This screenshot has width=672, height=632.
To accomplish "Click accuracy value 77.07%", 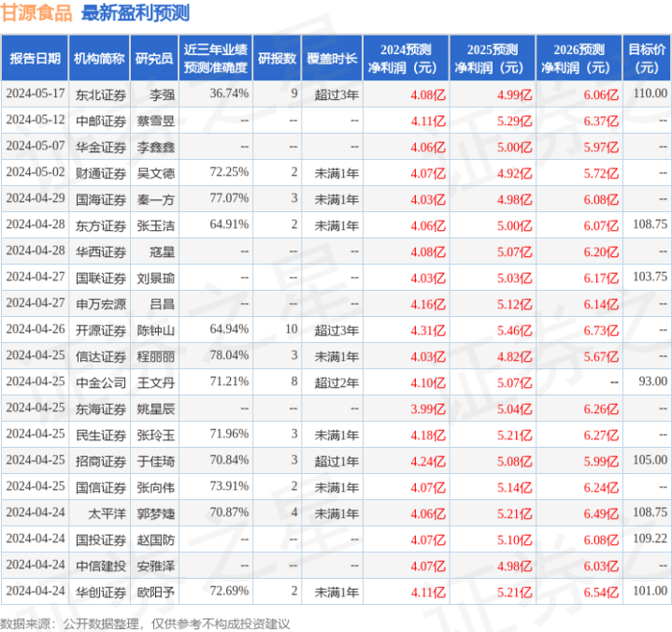I will 229,198.
